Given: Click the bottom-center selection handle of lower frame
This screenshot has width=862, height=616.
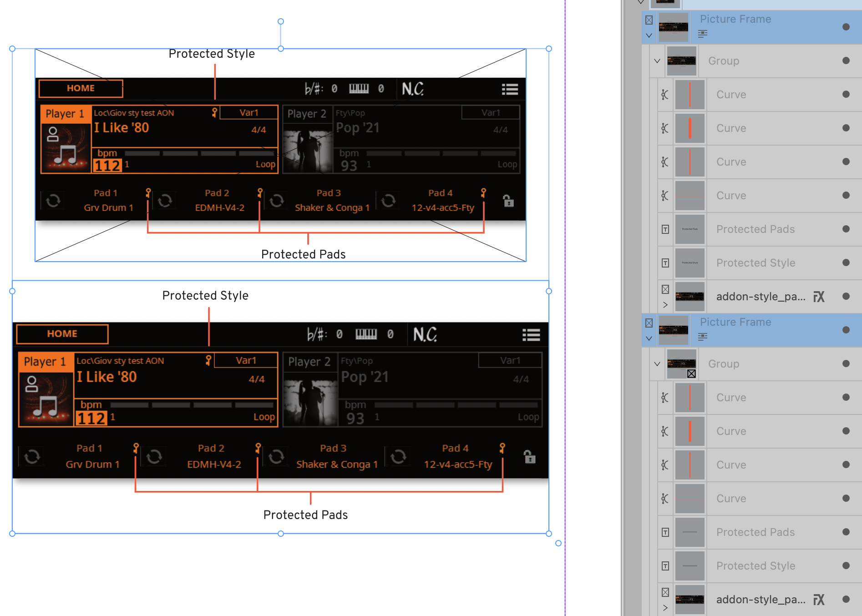Looking at the screenshot, I should point(281,534).
